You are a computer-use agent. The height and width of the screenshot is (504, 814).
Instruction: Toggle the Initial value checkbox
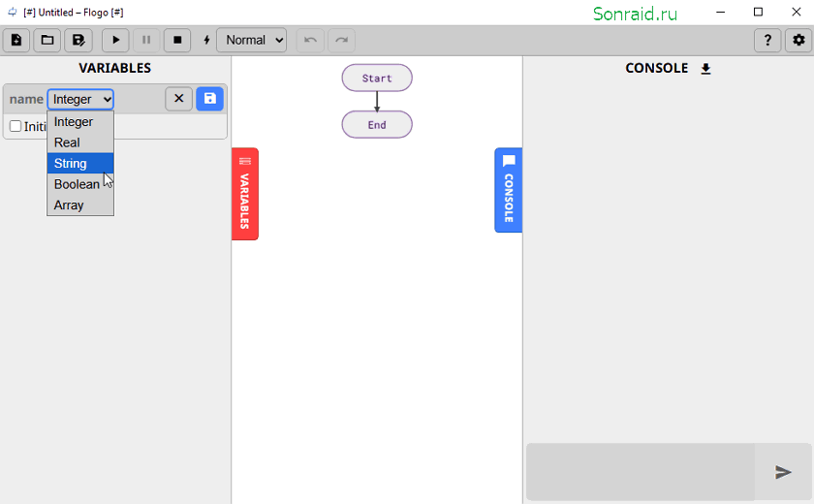pos(16,126)
